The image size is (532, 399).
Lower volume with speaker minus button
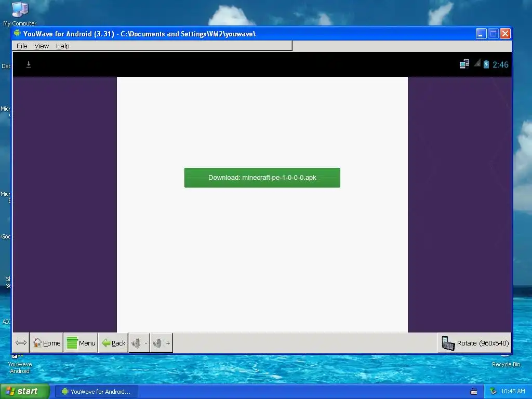point(139,343)
